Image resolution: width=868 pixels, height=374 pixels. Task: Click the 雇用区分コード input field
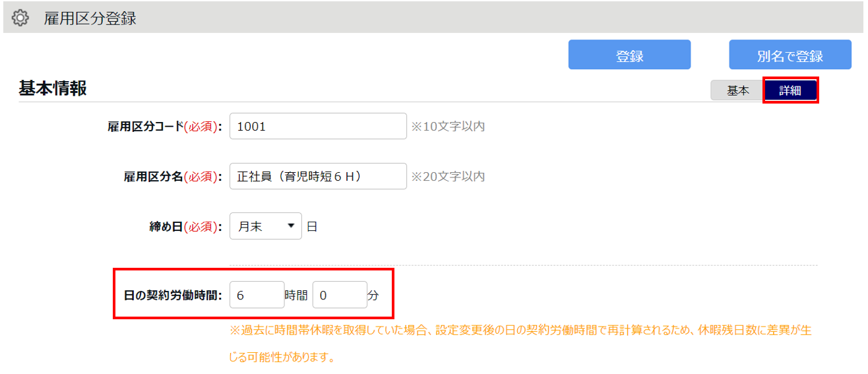click(x=318, y=126)
